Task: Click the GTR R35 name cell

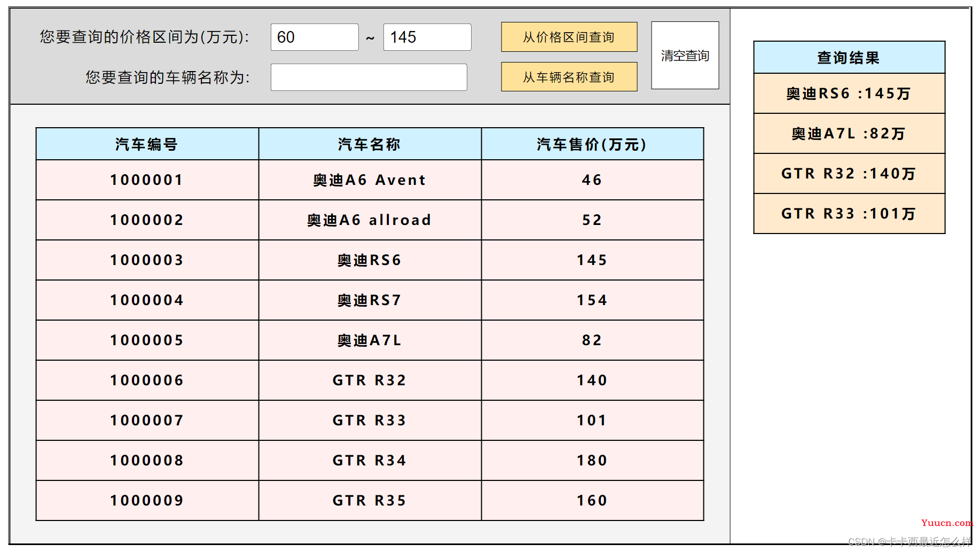Action: [370, 501]
